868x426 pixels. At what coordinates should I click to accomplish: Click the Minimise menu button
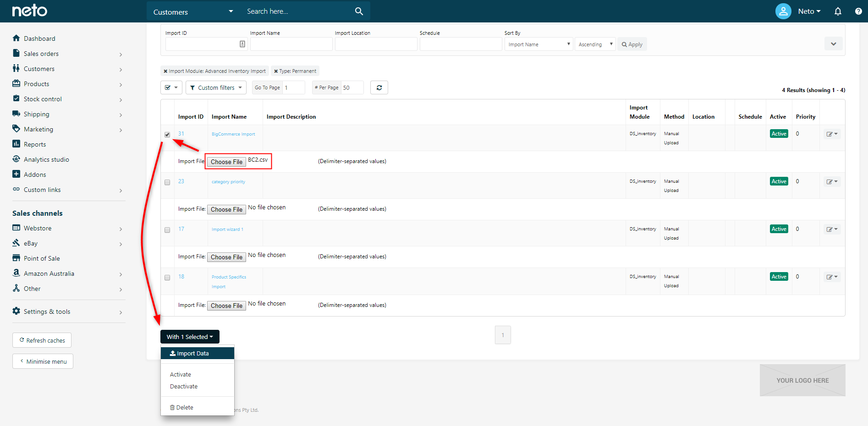(43, 361)
